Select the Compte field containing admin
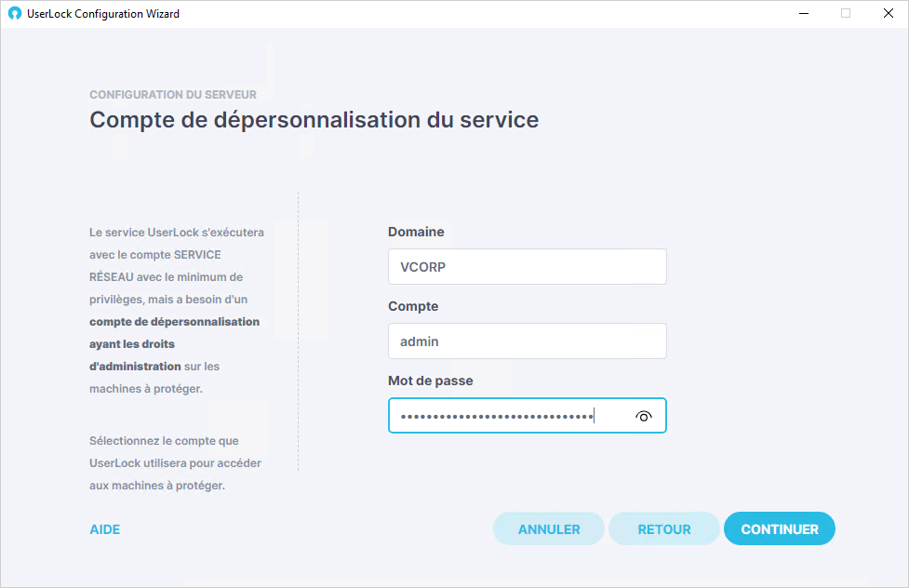This screenshot has height=588, width=909. pyautogui.click(x=527, y=341)
